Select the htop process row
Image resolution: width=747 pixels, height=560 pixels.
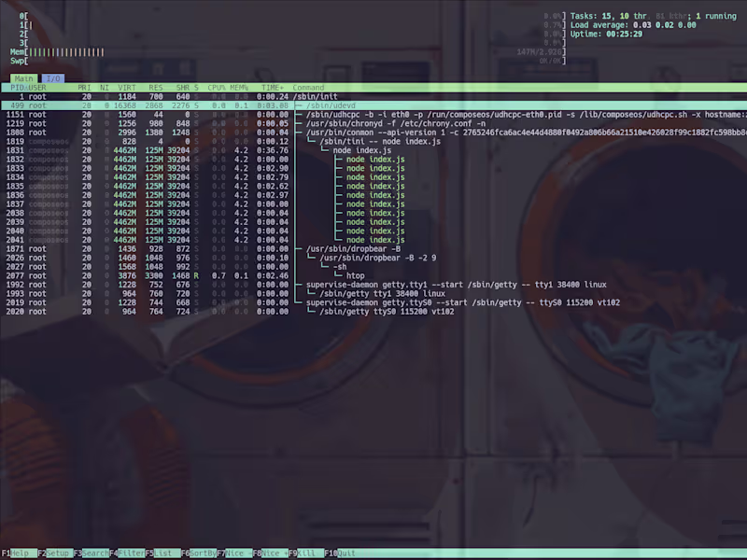[373, 275]
